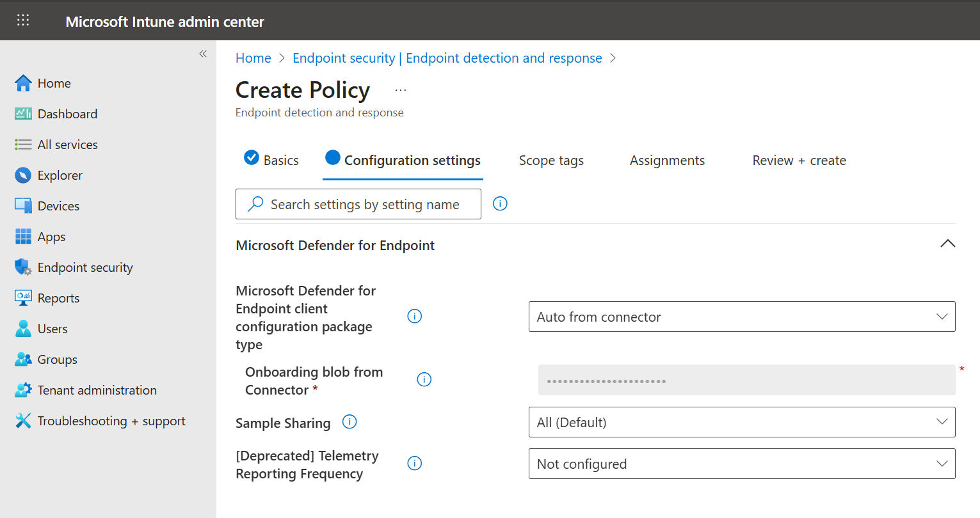This screenshot has width=980, height=518.
Task: Switch to the Assignments tab
Action: (667, 161)
